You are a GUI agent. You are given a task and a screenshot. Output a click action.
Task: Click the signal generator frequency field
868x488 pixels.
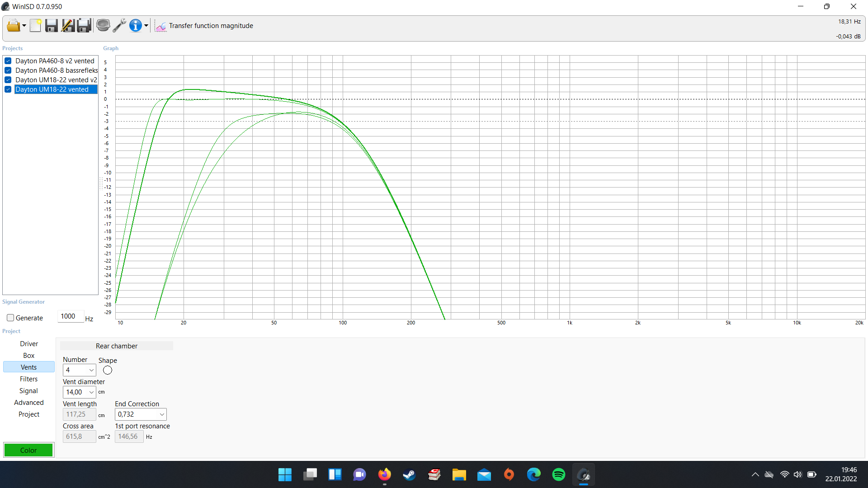point(71,316)
